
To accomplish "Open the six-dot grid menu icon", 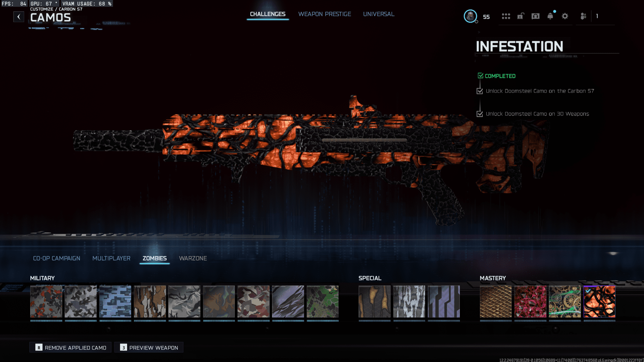I will (x=506, y=16).
